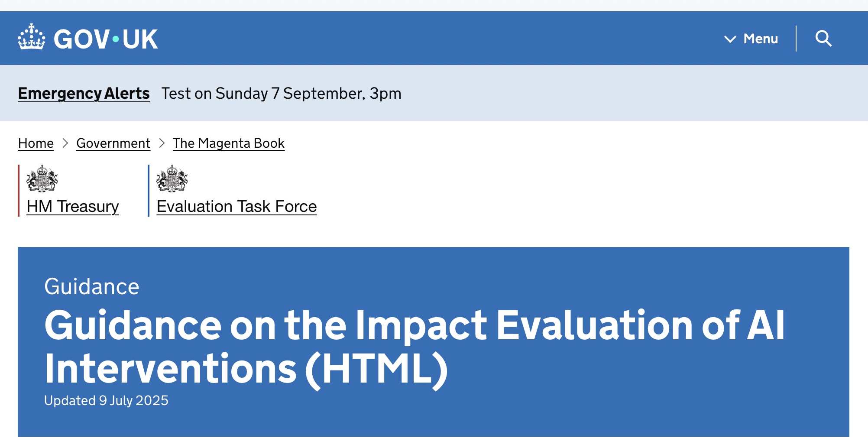
Task: Open the Menu navigation label
Action: (761, 39)
